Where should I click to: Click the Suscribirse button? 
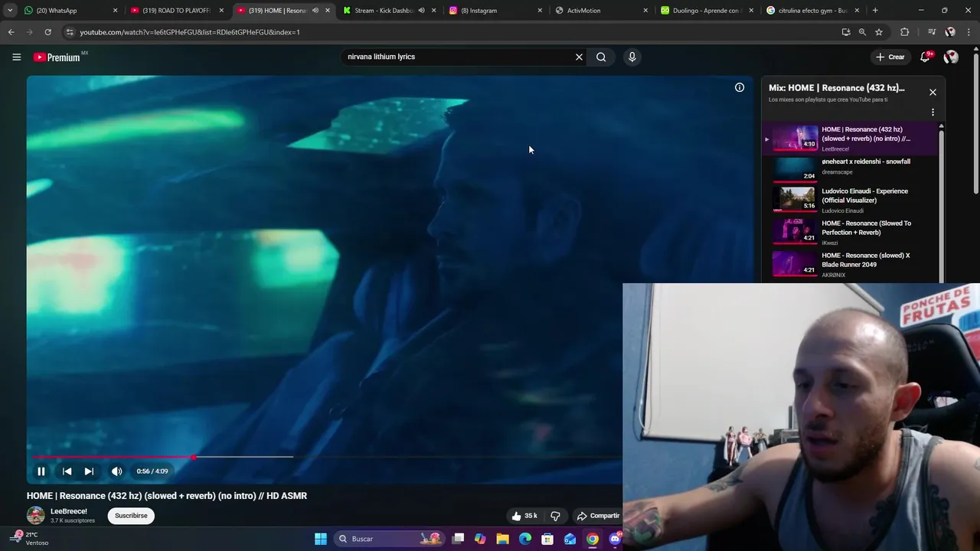[x=131, y=516]
